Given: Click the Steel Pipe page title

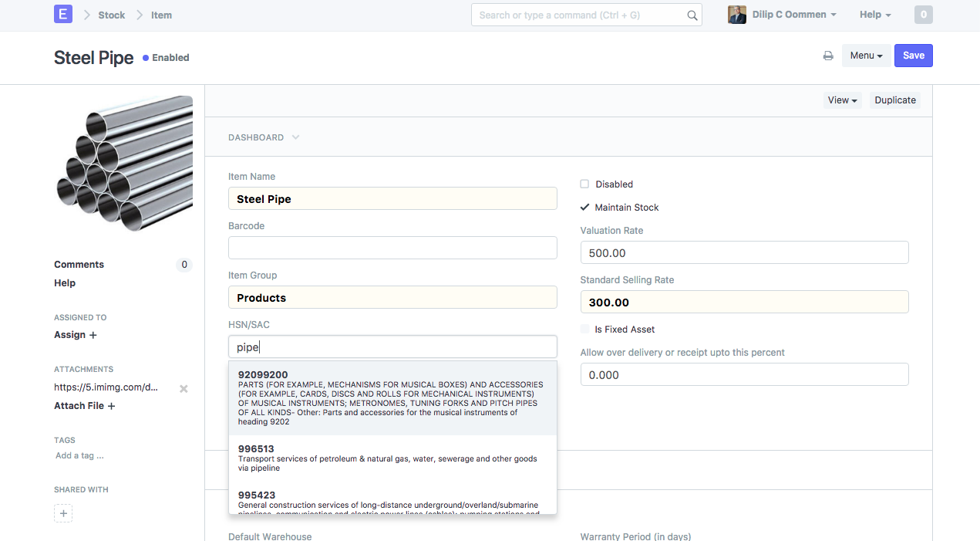Looking at the screenshot, I should click(94, 58).
